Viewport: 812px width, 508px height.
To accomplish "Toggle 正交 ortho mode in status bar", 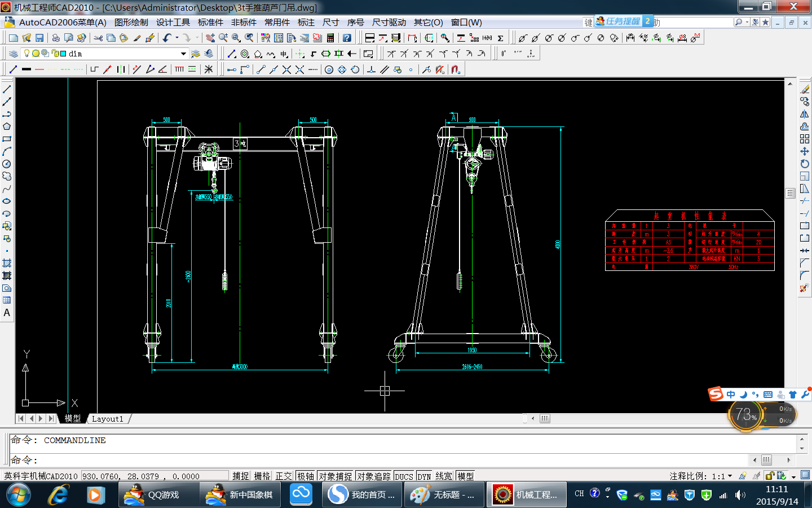I will pyautogui.click(x=284, y=476).
